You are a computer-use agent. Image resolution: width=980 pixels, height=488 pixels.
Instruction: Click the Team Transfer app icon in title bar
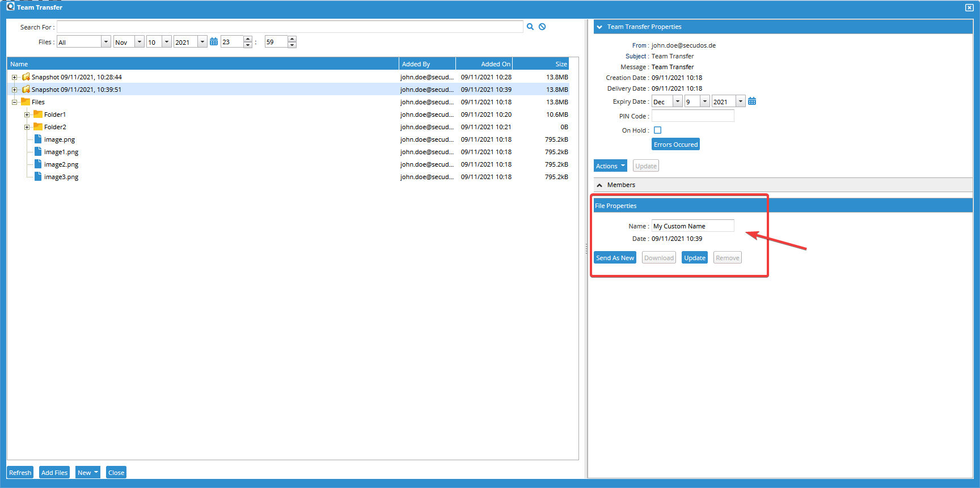point(10,6)
